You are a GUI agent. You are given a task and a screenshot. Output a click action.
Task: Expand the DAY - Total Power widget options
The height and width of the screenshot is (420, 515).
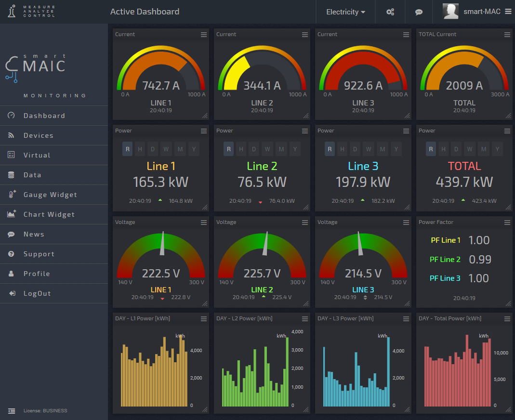coord(507,319)
